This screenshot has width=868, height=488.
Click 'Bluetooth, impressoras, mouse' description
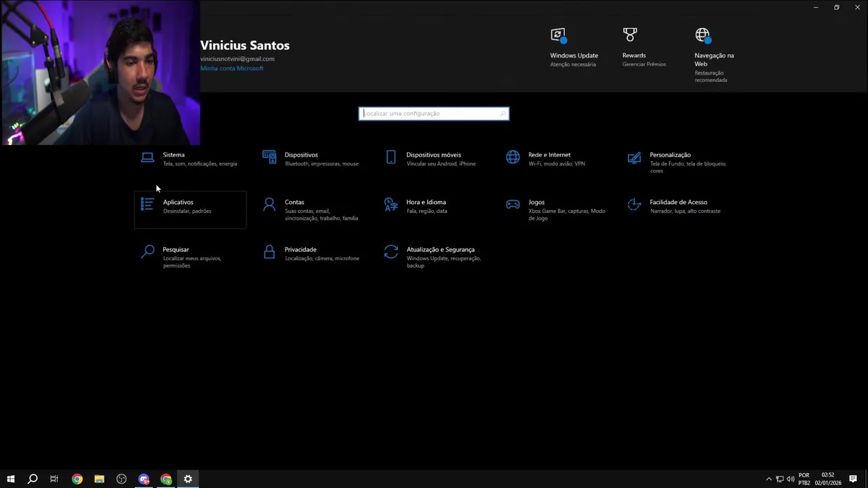[x=321, y=164]
